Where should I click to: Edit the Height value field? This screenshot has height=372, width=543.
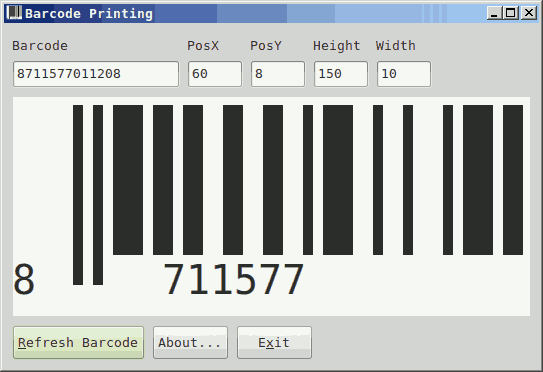coord(341,74)
